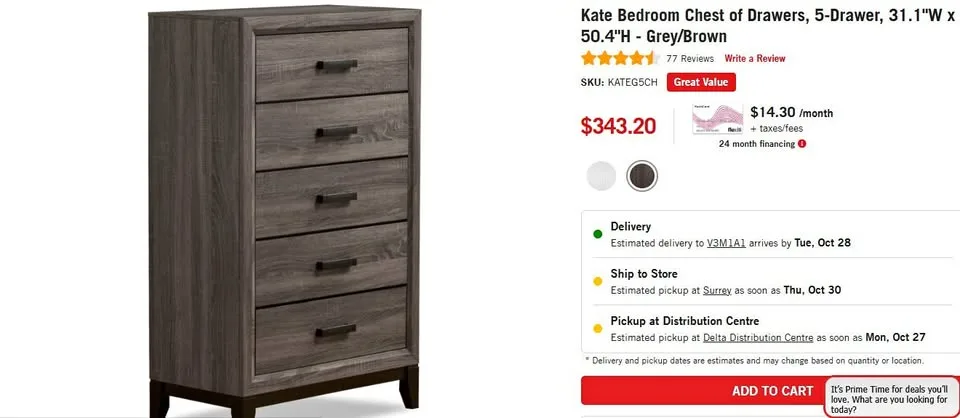Open the Surrey store link

point(717,290)
